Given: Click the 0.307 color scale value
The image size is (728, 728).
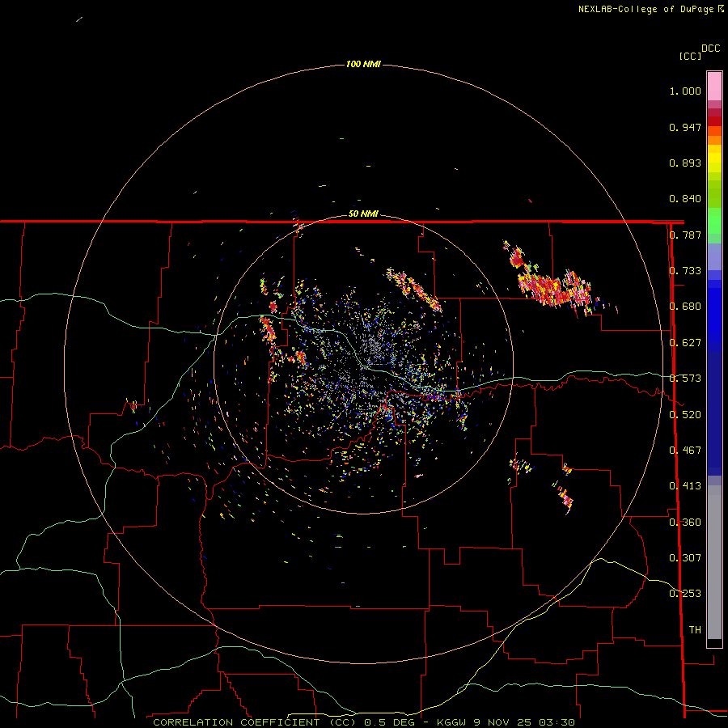Looking at the screenshot, I should [685, 558].
